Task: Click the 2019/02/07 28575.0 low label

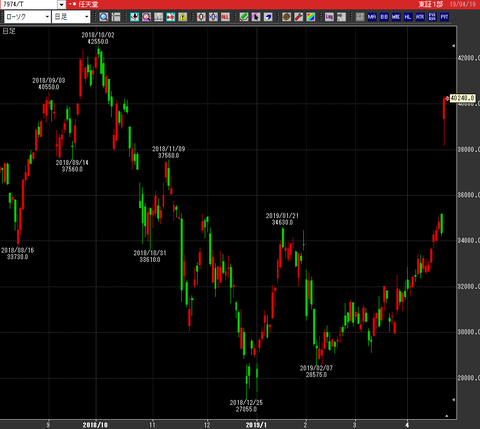Action: pyautogui.click(x=316, y=371)
